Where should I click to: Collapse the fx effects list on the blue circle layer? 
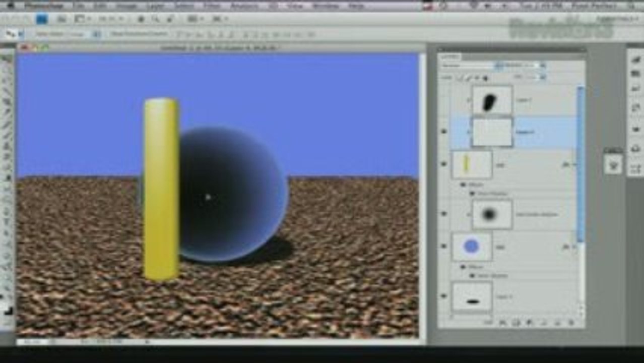coord(573,247)
